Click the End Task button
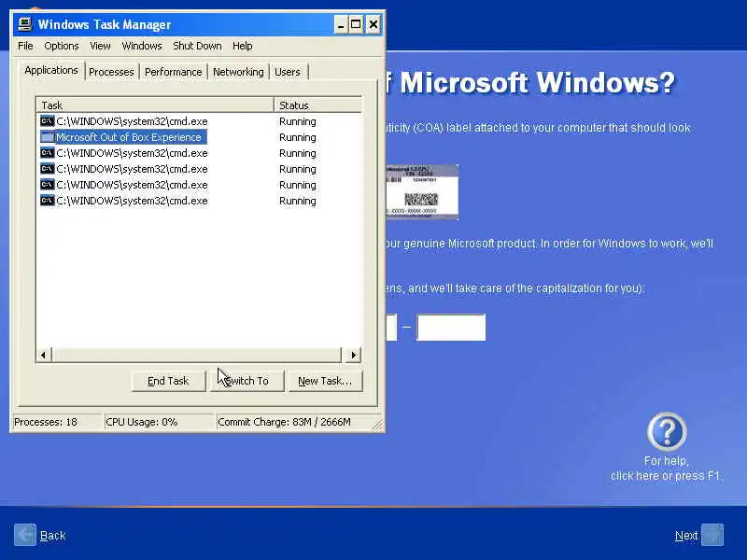This screenshot has width=747, height=560. 168,381
